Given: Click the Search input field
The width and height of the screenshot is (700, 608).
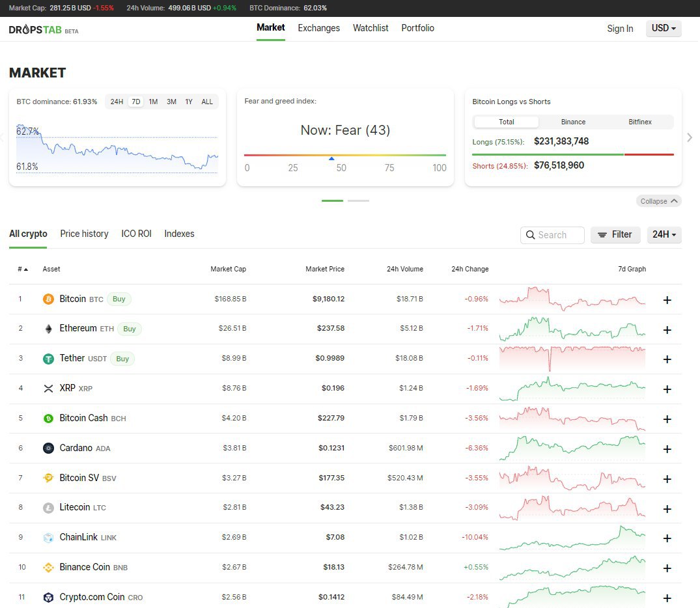Looking at the screenshot, I should (x=552, y=235).
